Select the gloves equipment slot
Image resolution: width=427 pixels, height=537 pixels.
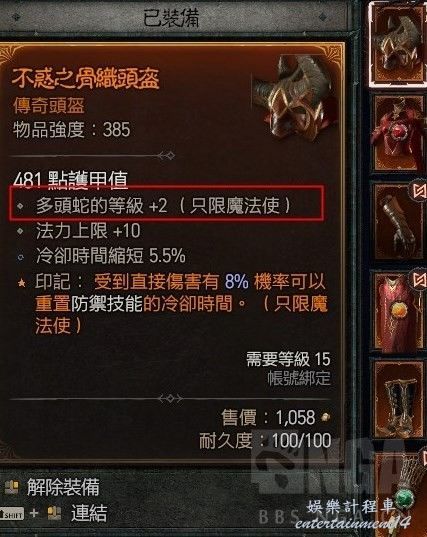pos(399,221)
